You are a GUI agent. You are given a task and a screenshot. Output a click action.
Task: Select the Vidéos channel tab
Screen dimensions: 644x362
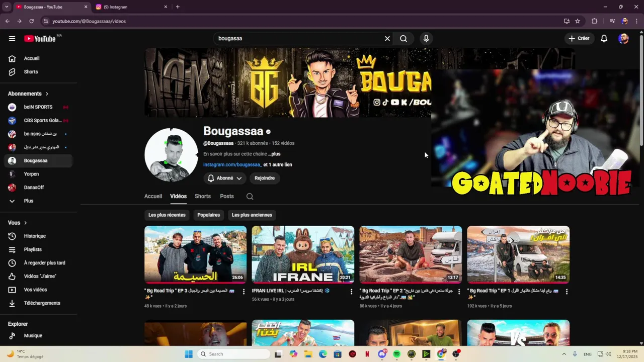click(178, 196)
